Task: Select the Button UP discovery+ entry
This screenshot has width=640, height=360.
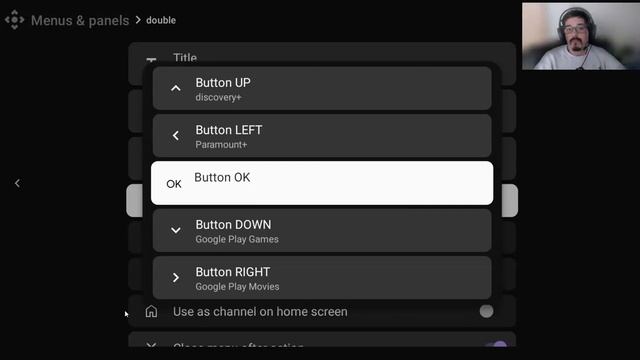Action: pos(322,89)
